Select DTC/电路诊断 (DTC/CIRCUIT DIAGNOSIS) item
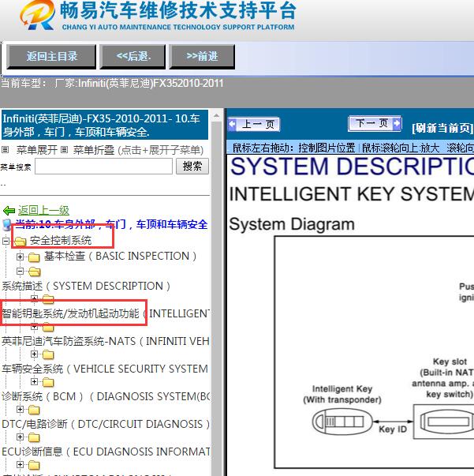Viewport: 474px width, 476px height. [x=106, y=424]
